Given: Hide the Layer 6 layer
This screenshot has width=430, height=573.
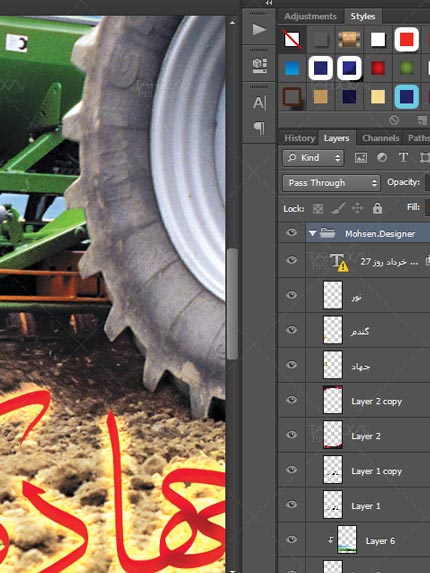Looking at the screenshot, I should (x=291, y=539).
